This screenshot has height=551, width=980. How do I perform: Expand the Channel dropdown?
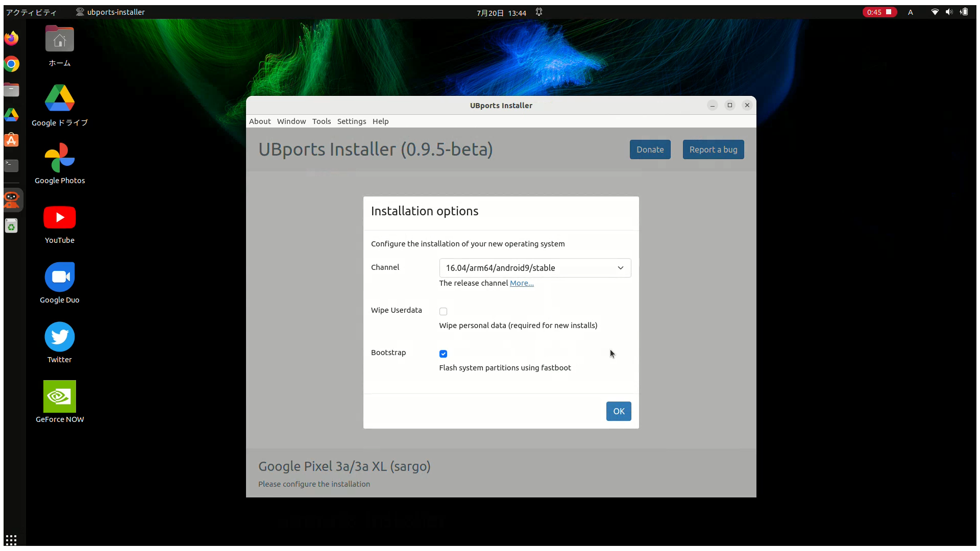tap(535, 268)
